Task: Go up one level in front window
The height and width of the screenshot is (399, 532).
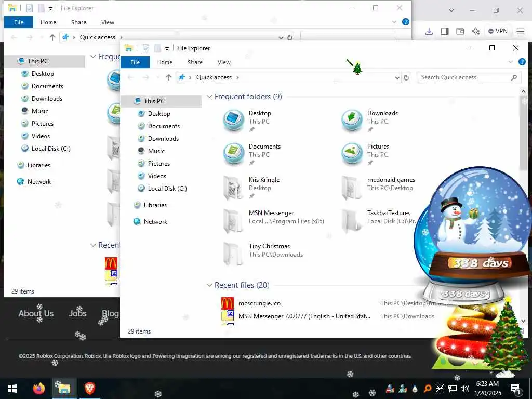Action: tap(169, 77)
